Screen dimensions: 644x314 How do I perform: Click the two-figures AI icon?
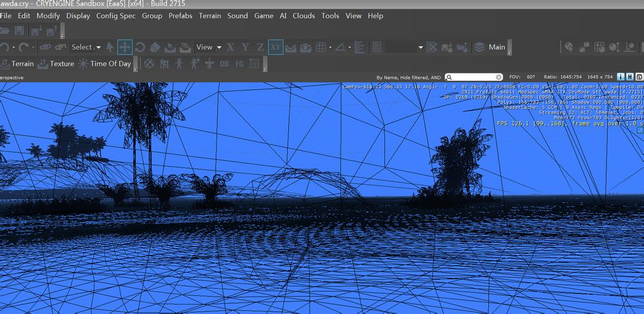(x=164, y=64)
